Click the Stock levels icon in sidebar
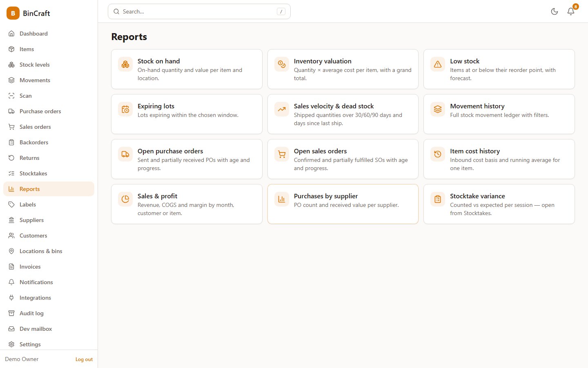Viewport: 588px width, 368px height. (11, 65)
